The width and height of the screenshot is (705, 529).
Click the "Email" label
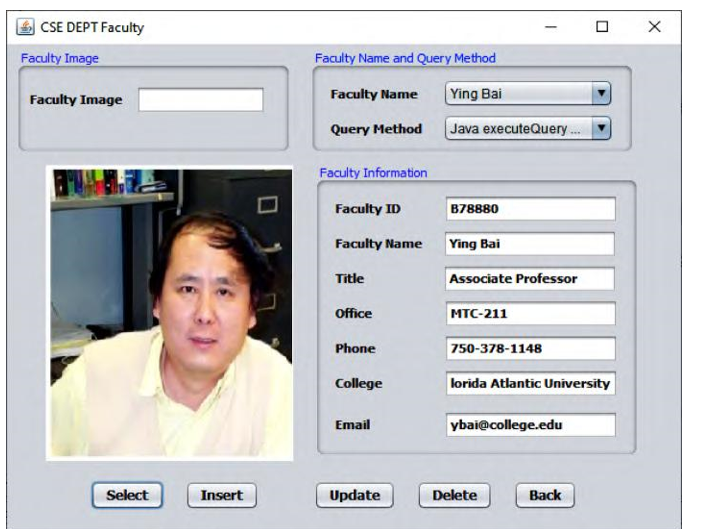click(352, 425)
